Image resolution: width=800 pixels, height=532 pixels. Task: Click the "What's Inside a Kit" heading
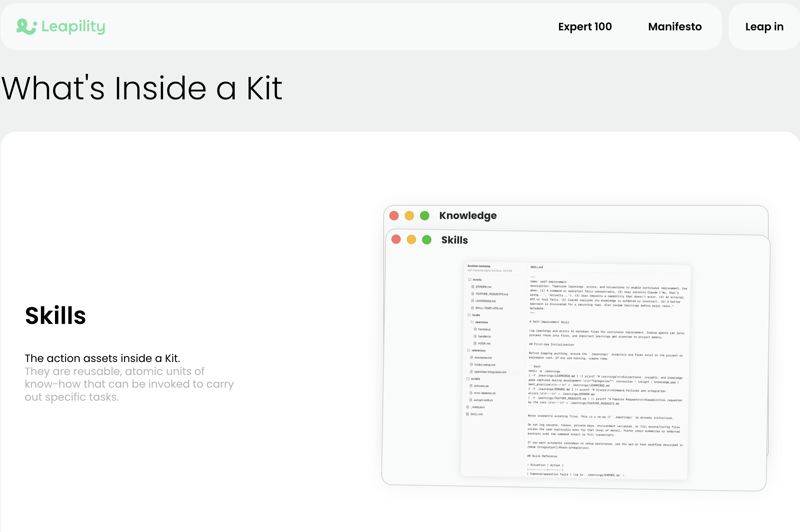pyautogui.click(x=142, y=88)
